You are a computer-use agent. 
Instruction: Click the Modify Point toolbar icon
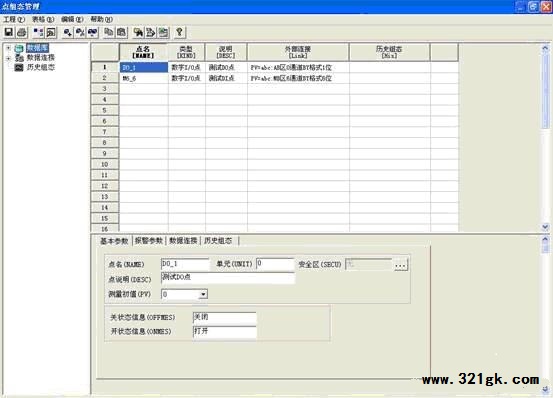click(x=93, y=32)
